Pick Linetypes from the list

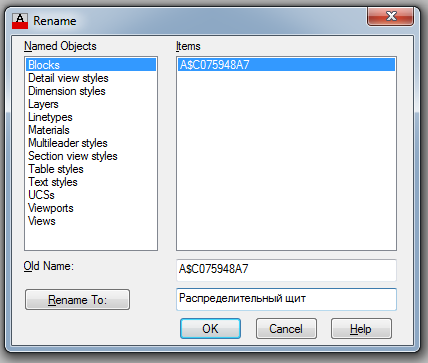(50, 117)
